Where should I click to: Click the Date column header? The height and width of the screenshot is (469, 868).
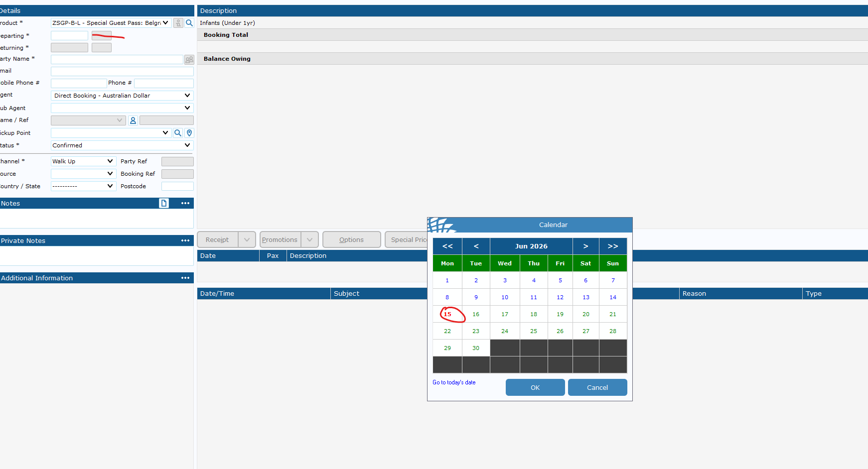coord(228,256)
